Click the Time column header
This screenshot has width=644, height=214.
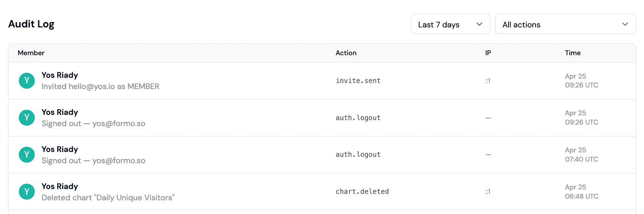tap(573, 53)
